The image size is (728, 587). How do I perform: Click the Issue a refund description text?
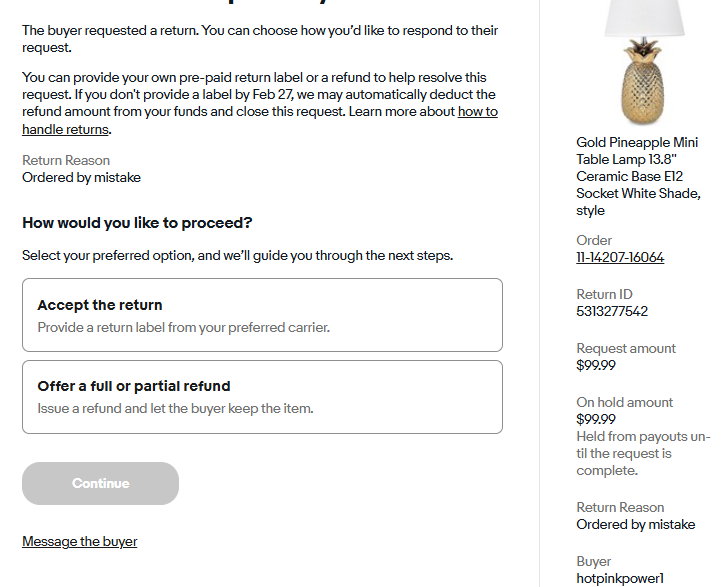click(x=175, y=409)
